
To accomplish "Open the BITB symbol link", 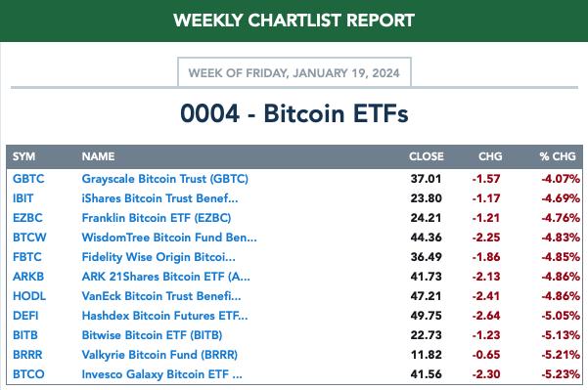I will pos(25,335).
